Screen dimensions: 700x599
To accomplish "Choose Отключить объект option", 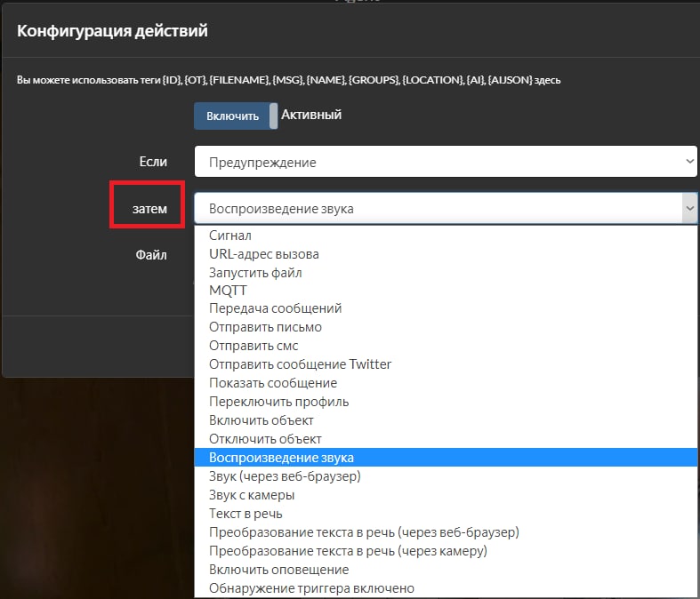I will tap(446, 439).
